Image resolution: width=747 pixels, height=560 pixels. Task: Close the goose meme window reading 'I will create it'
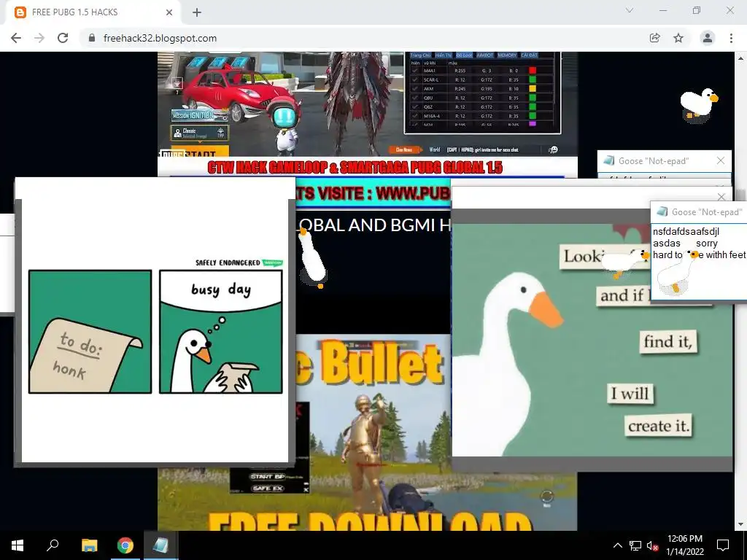tap(721, 196)
